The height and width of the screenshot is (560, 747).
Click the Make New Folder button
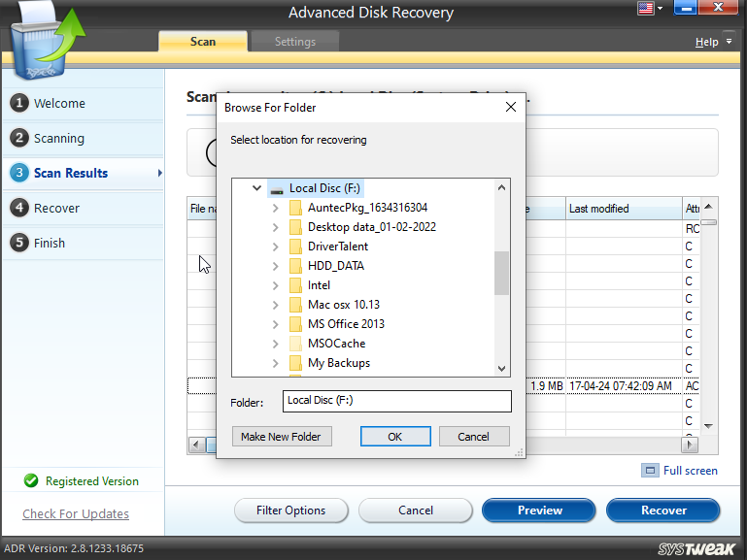click(x=282, y=437)
